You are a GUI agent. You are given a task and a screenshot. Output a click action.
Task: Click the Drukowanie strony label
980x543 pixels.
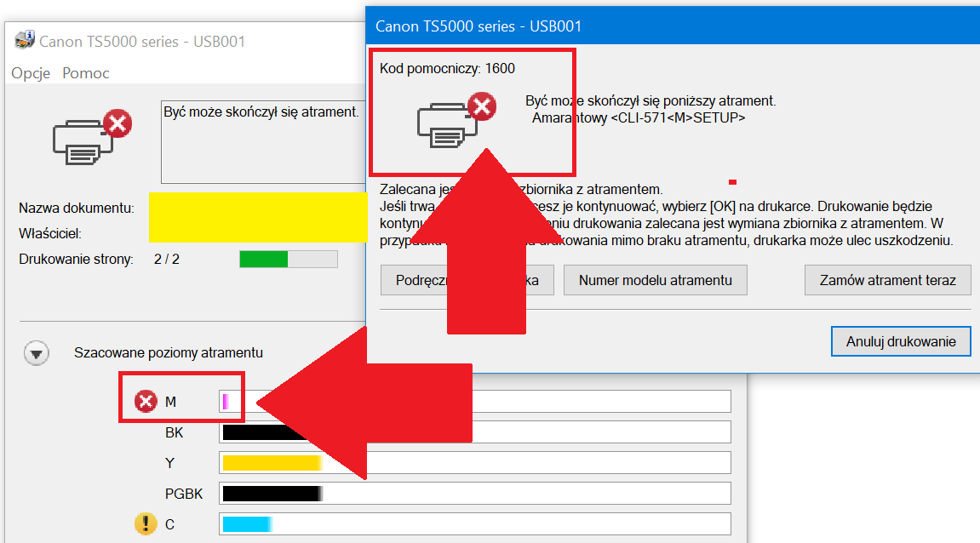(77, 260)
